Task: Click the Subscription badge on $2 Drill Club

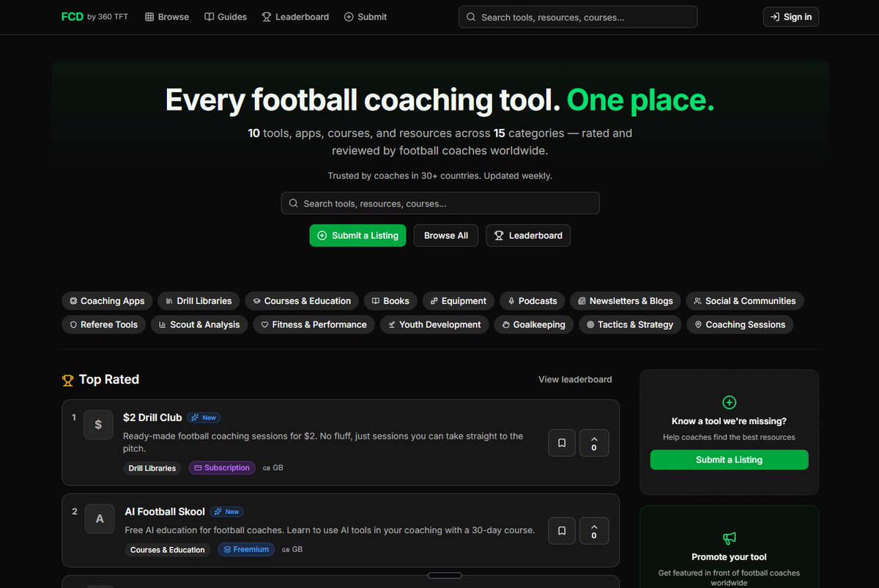Action: coord(222,468)
